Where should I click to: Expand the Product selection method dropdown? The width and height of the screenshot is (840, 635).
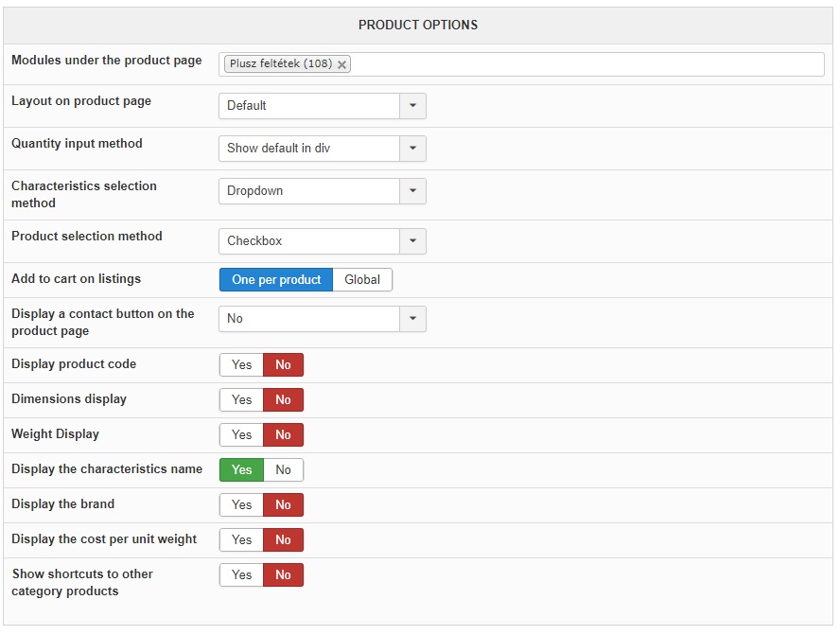[322, 241]
